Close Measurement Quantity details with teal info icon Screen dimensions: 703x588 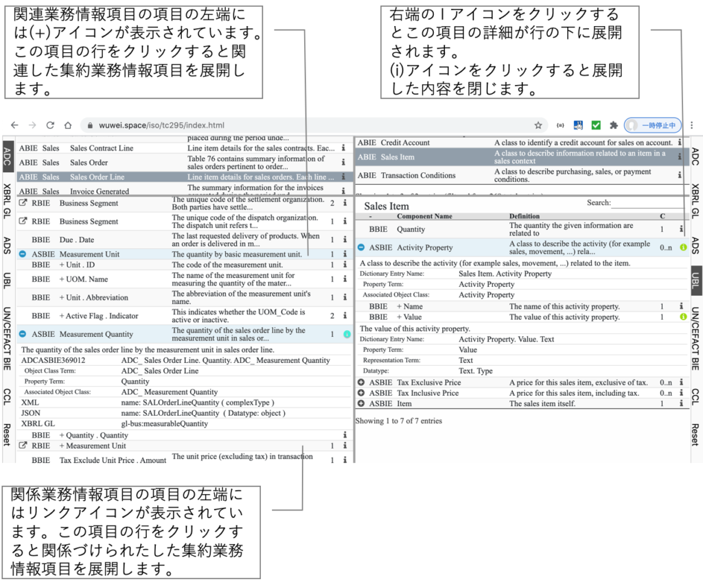347,334
